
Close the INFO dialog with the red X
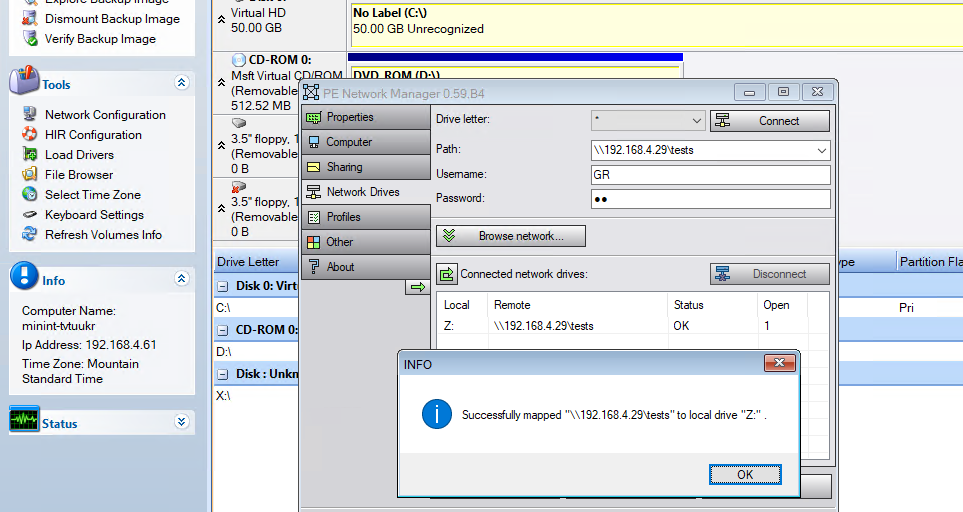click(x=779, y=363)
